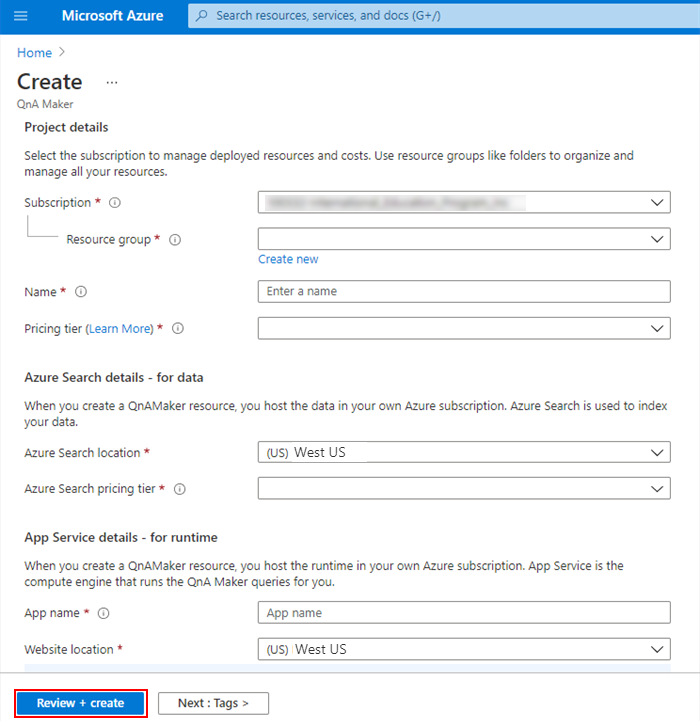Expand the Subscription dropdown

coord(464,202)
